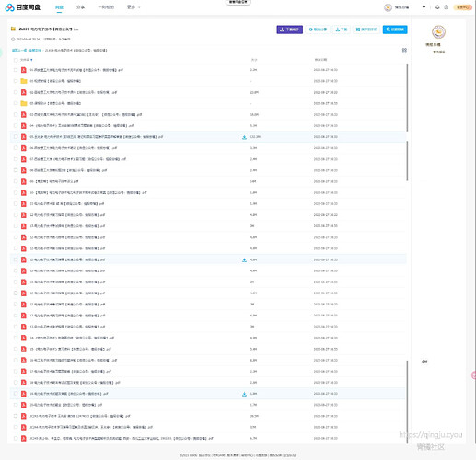Open the 分享 tab in the top navigation
This screenshot has width=476, height=460.
80,7
